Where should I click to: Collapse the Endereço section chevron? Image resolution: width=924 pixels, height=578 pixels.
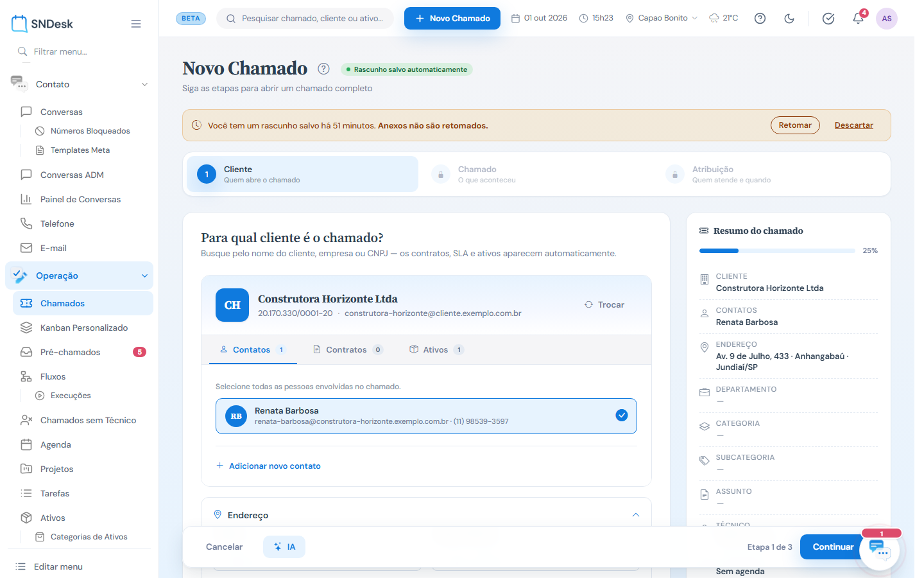point(636,515)
